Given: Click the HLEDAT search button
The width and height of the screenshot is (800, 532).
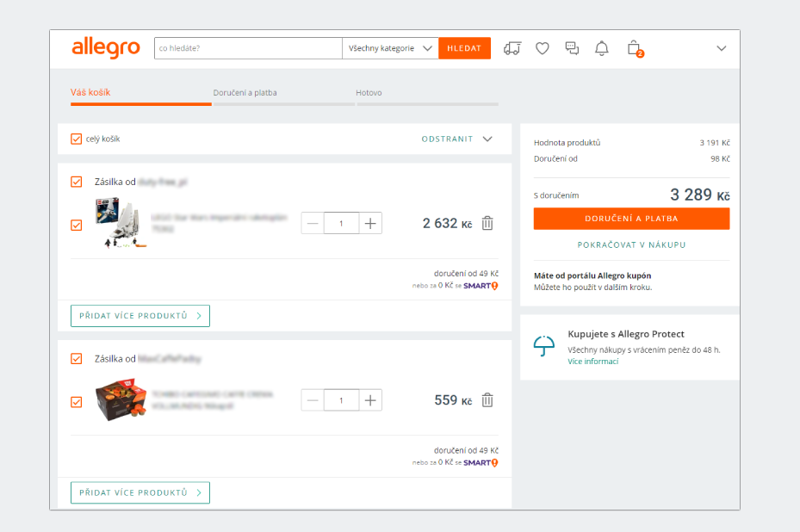Looking at the screenshot, I should pyautogui.click(x=464, y=48).
